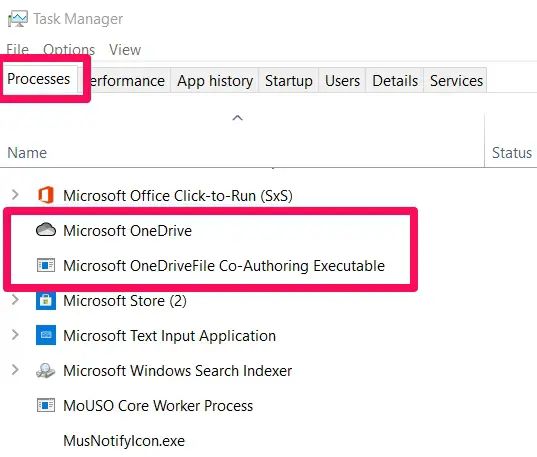
Task: Click the Microsoft OneDrive cloud icon
Action: click(x=46, y=230)
